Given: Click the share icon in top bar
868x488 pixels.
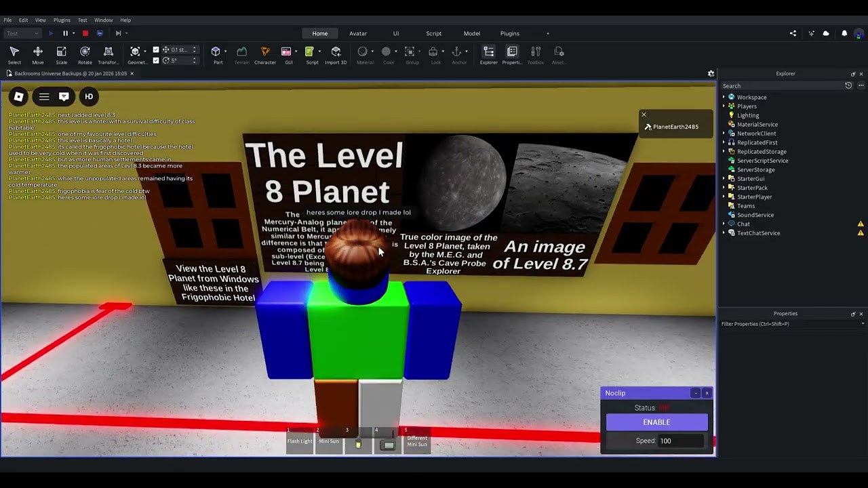Looking at the screenshot, I should click(x=793, y=33).
